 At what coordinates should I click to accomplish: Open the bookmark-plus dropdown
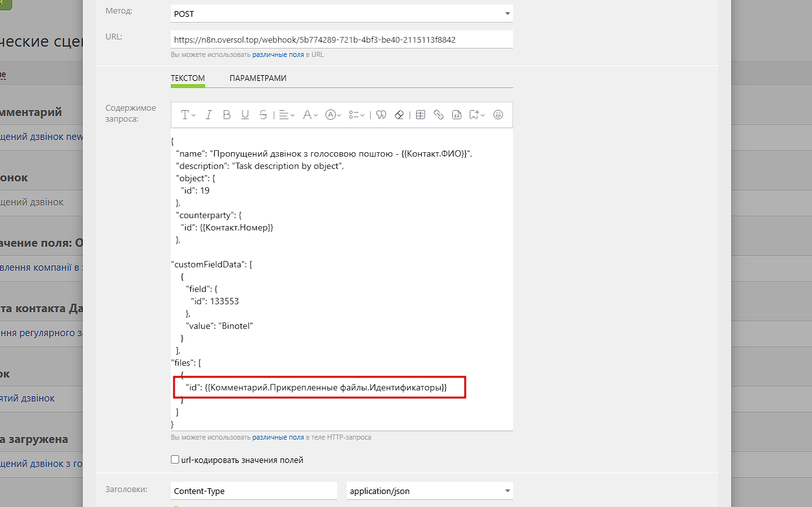[477, 115]
